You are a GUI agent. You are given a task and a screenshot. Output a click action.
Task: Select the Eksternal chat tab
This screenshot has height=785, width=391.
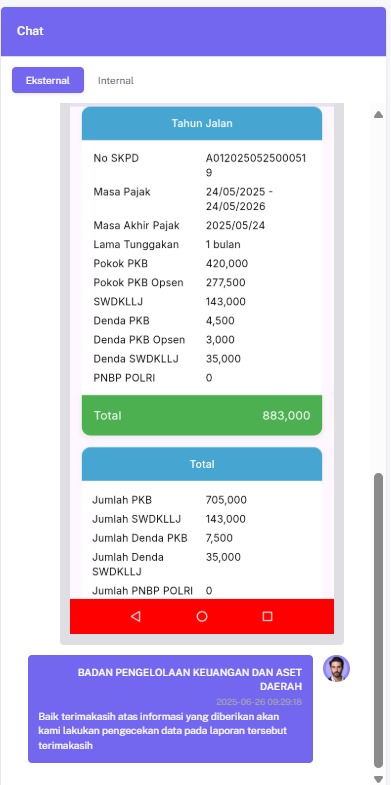tap(48, 81)
